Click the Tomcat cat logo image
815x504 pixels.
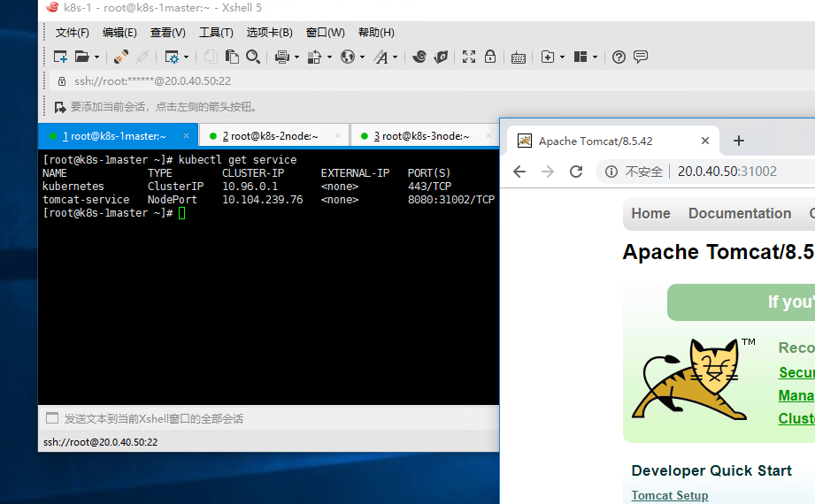point(693,378)
